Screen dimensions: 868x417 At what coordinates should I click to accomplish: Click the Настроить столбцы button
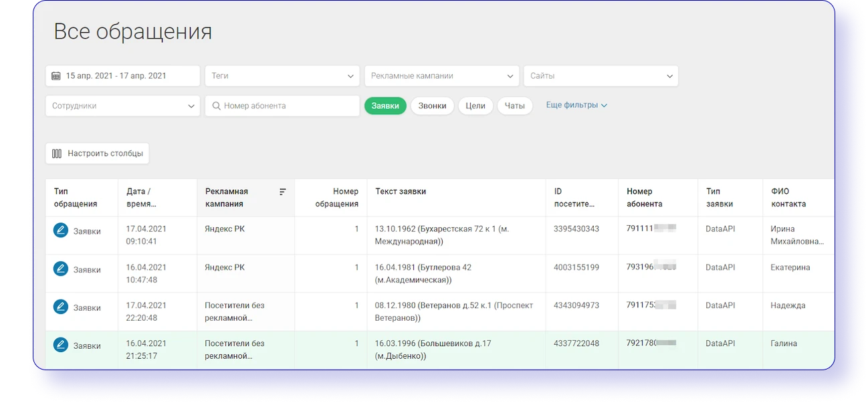pyautogui.click(x=98, y=154)
